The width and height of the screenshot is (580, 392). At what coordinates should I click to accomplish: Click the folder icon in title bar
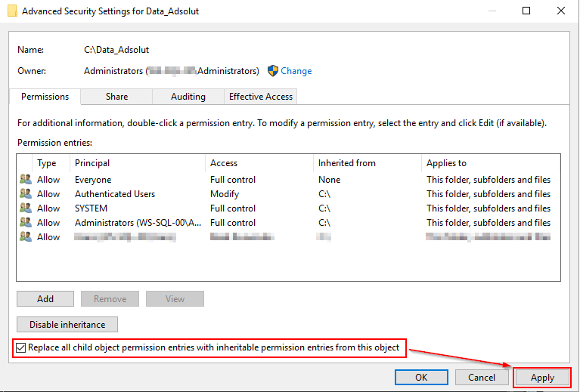click(10, 11)
